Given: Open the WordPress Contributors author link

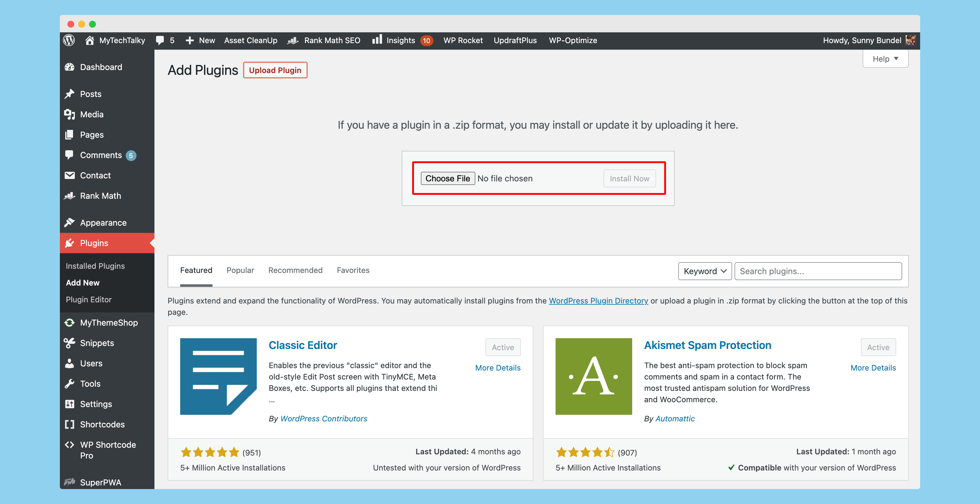Looking at the screenshot, I should pos(324,418).
